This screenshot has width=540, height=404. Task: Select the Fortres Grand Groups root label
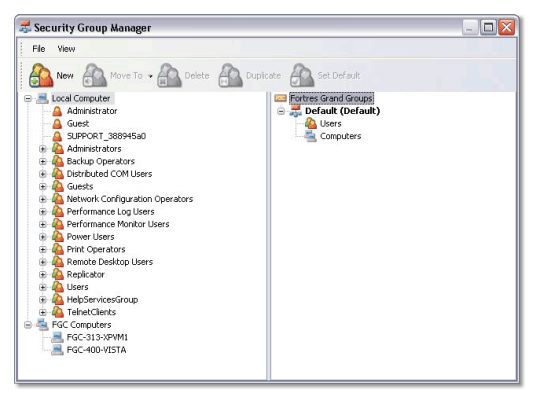[x=331, y=99]
